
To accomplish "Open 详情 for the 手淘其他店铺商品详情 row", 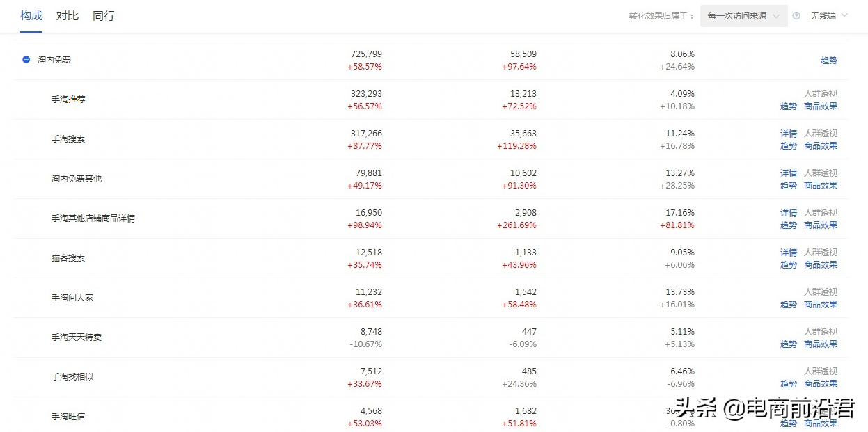I will click(x=788, y=213).
